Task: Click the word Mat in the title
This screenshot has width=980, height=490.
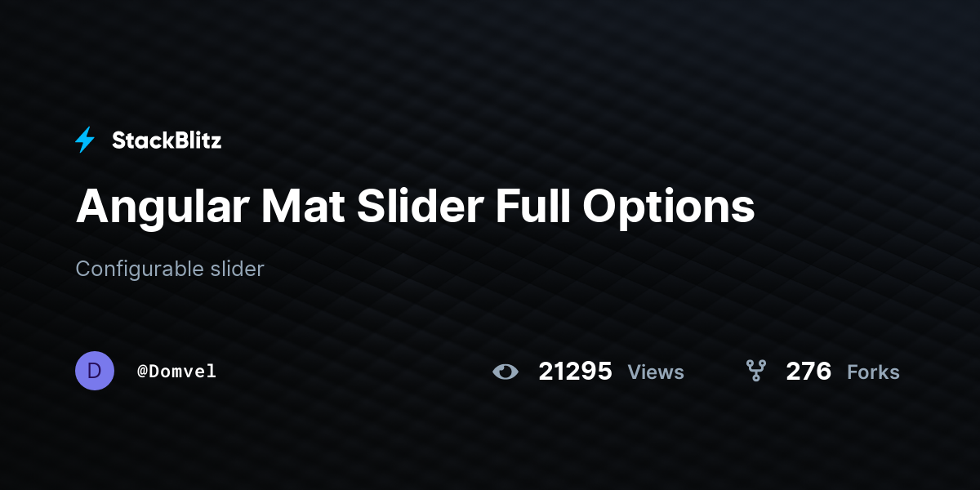Action: click(x=303, y=206)
